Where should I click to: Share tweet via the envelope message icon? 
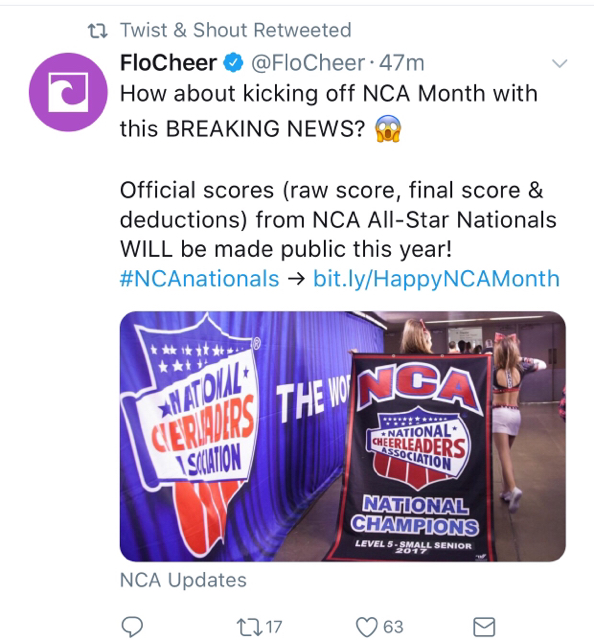click(484, 627)
